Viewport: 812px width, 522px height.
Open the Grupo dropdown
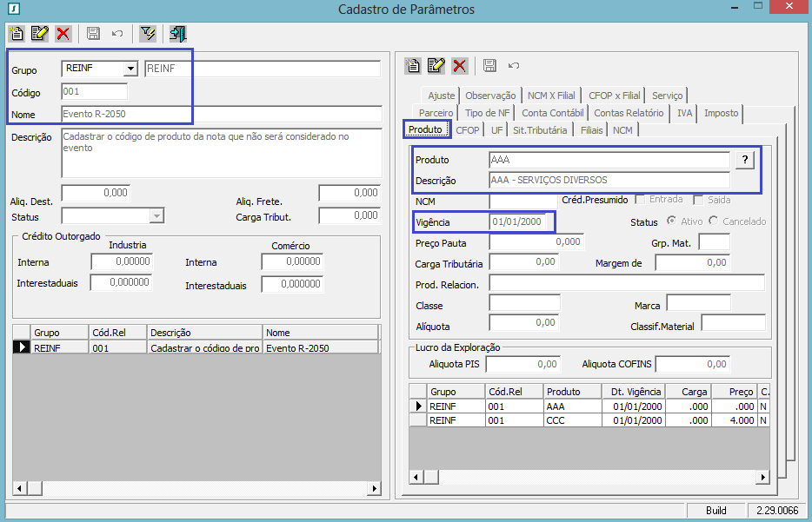[130, 69]
